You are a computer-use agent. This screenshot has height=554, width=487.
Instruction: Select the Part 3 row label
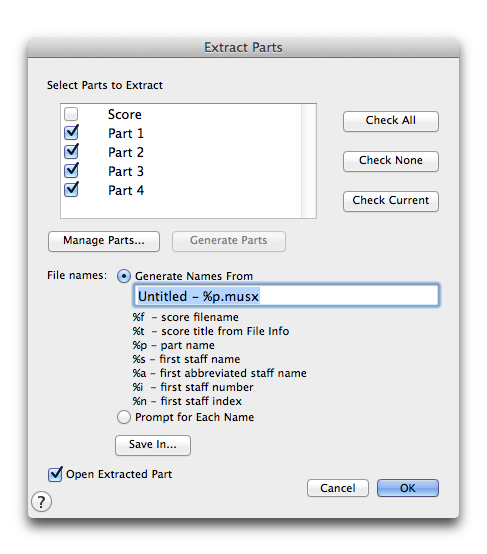(126, 171)
